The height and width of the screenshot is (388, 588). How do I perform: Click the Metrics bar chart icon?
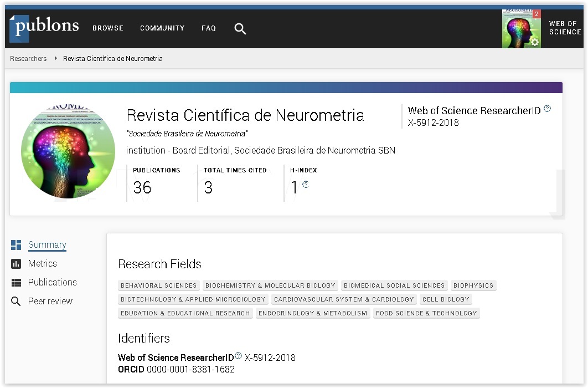point(16,264)
